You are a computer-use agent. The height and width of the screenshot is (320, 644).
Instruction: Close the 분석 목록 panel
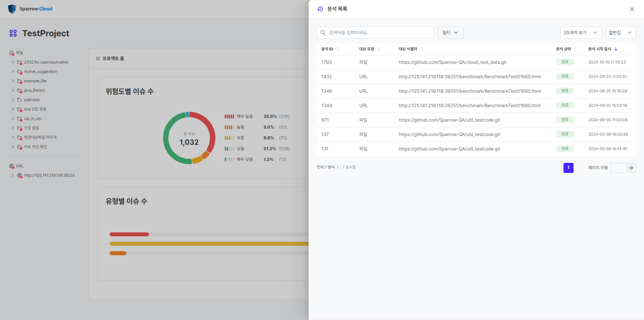coord(632,9)
